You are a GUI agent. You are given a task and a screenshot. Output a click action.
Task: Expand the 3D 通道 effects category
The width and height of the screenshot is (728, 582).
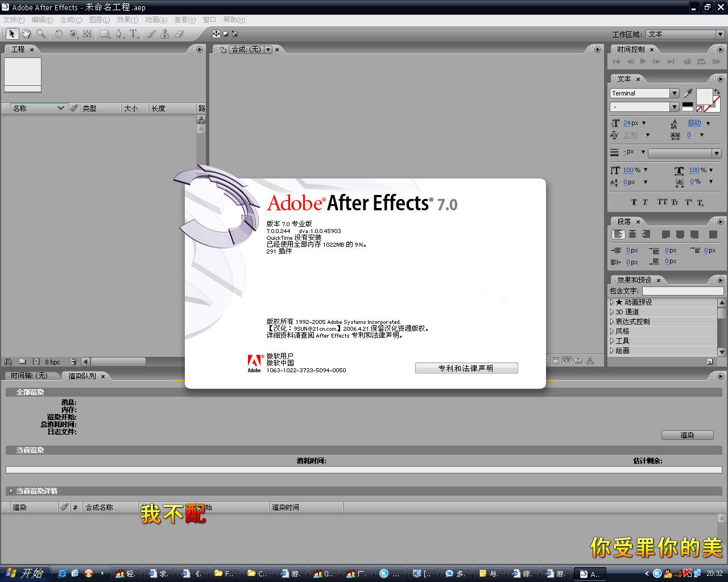[x=612, y=312]
